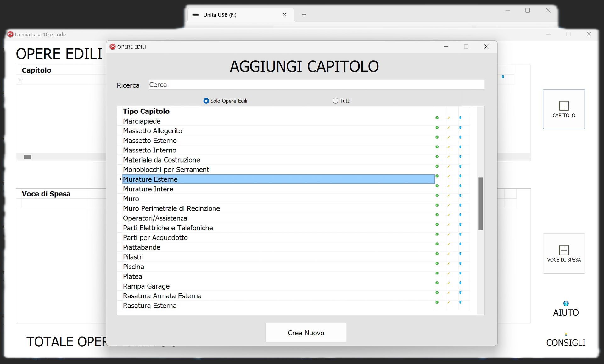Click the Capitolo grid horizontal scrollbar thumb
Image resolution: width=604 pixels, height=364 pixels.
coord(28,157)
